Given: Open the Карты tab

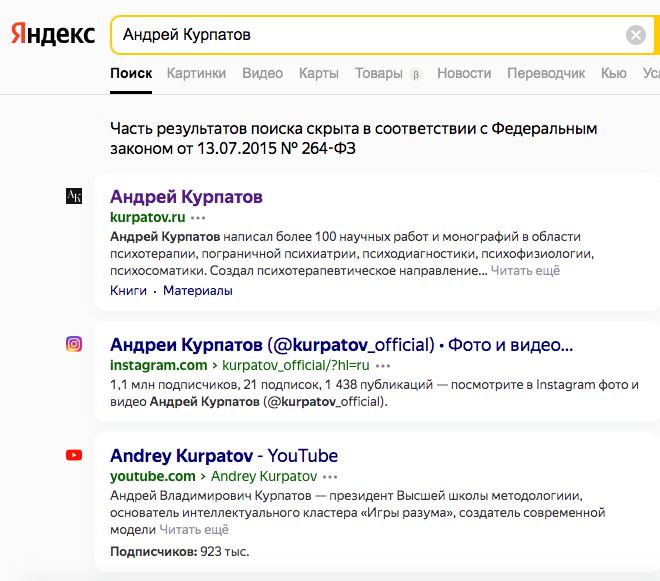Looking at the screenshot, I should click(x=318, y=73).
